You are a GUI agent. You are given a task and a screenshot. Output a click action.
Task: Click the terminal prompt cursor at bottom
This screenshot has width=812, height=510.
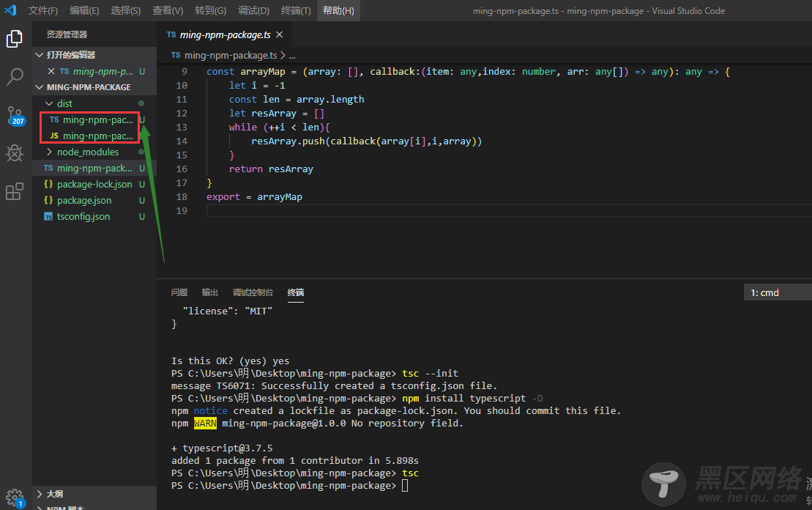[405, 486]
